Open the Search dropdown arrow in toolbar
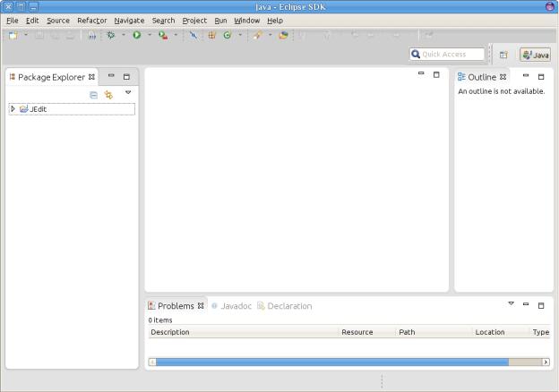This screenshot has height=392, width=559. coord(270,35)
